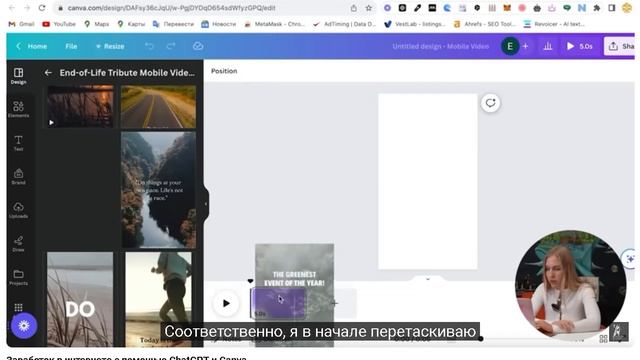Open the Gmail bookmark
This screenshot has width=640, height=360.
21,24
